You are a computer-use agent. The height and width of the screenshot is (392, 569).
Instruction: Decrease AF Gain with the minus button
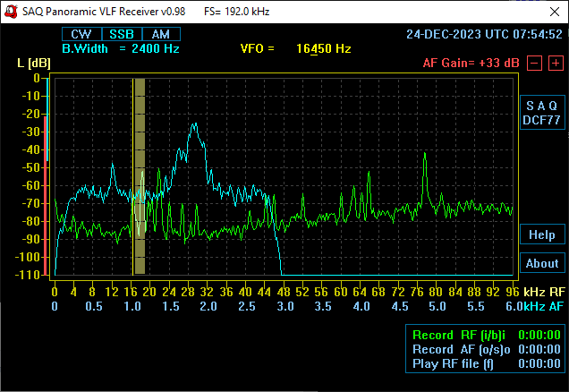coord(533,63)
